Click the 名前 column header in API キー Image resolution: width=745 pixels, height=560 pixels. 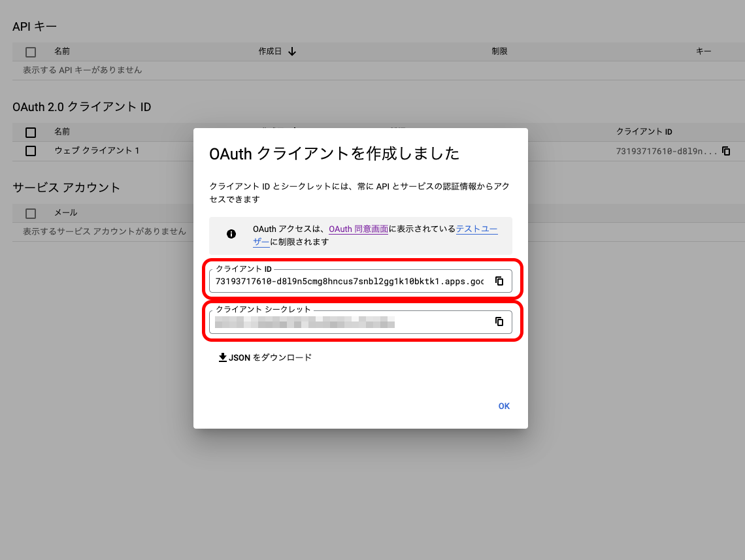[62, 52]
